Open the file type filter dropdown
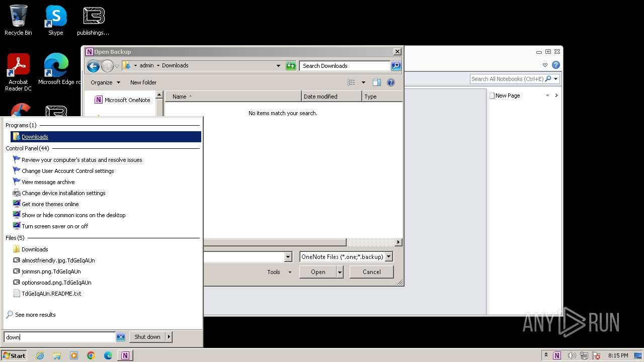The width and height of the screenshot is (644, 362). click(388, 257)
